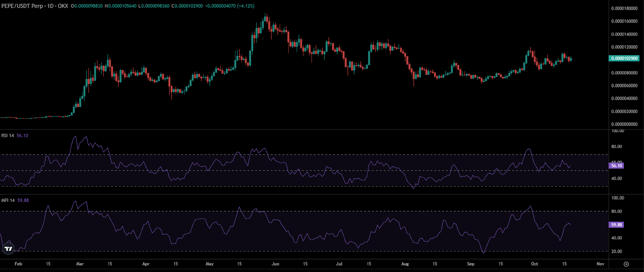Click 0.0000180000 on the price scale
The width and height of the screenshot is (644, 272).
click(x=624, y=8)
